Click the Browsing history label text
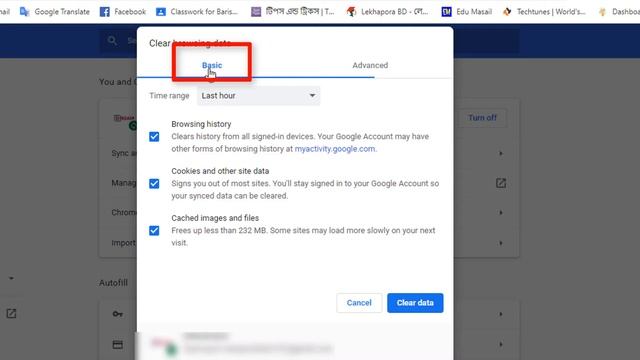 (x=201, y=124)
